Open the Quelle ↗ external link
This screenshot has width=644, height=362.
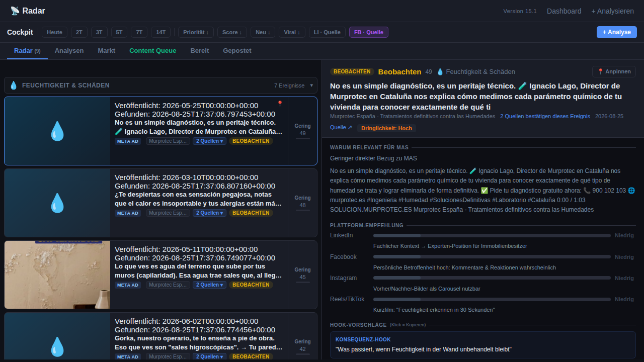tap(341, 128)
